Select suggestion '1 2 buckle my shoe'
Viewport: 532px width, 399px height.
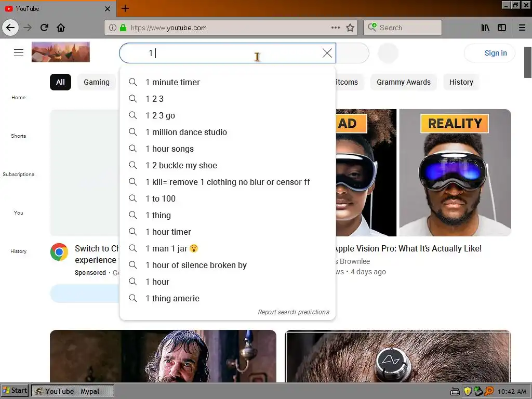[x=228, y=165]
